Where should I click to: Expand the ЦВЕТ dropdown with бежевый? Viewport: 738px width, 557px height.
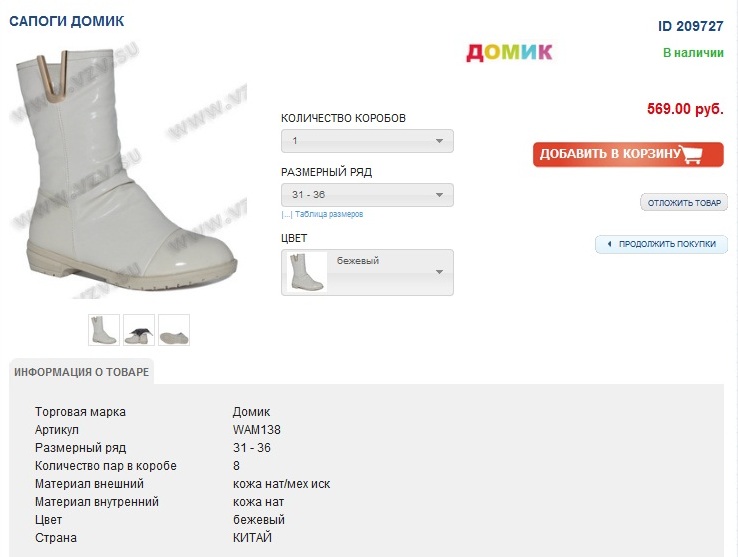click(367, 273)
